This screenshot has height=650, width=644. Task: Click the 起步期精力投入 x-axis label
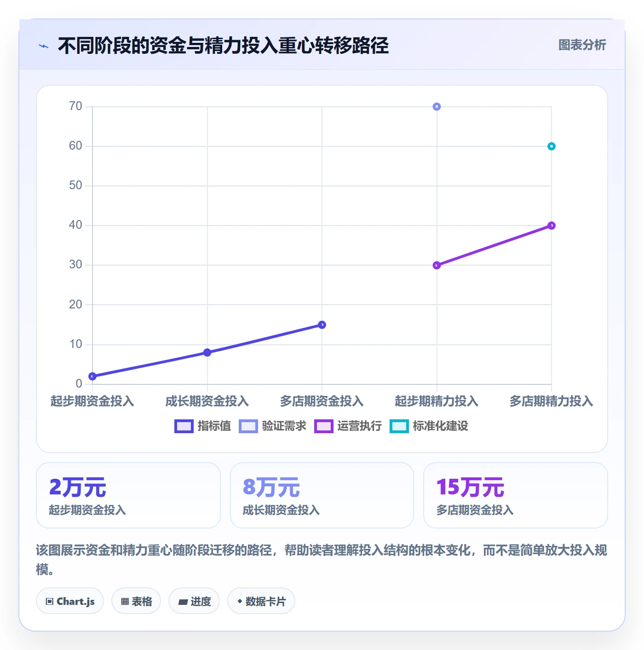pyautogui.click(x=437, y=401)
